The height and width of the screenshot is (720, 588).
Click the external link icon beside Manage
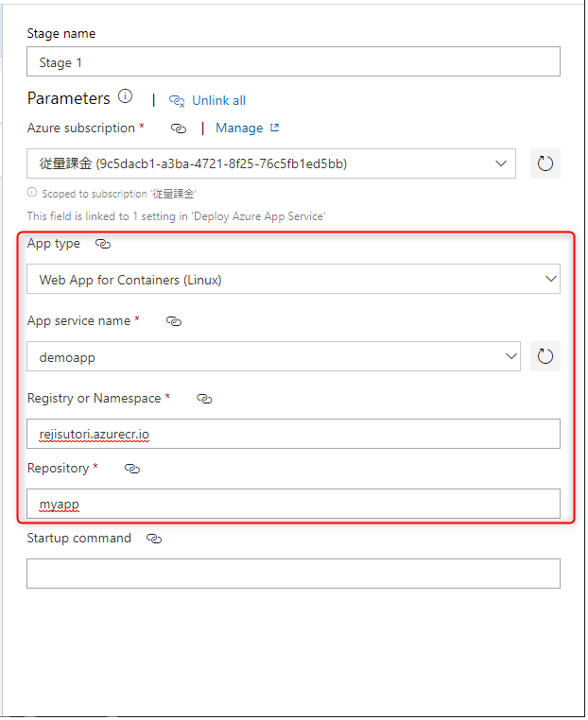tap(274, 128)
